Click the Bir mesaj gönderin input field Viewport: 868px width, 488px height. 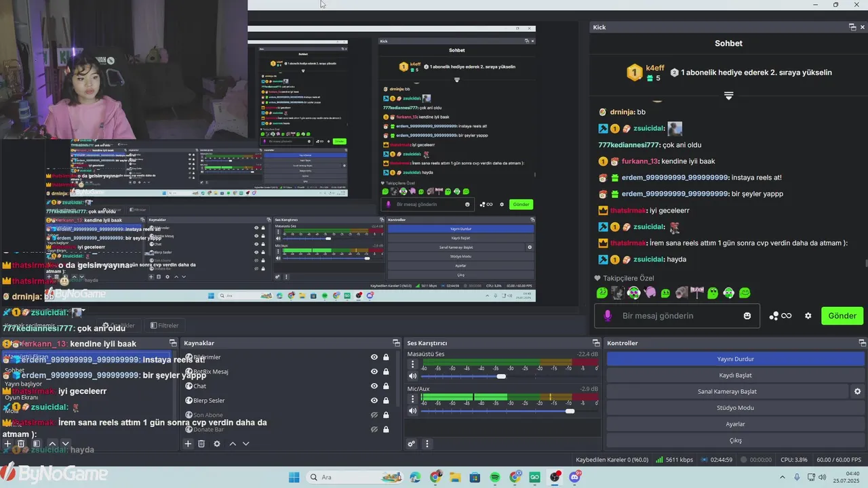click(x=678, y=316)
